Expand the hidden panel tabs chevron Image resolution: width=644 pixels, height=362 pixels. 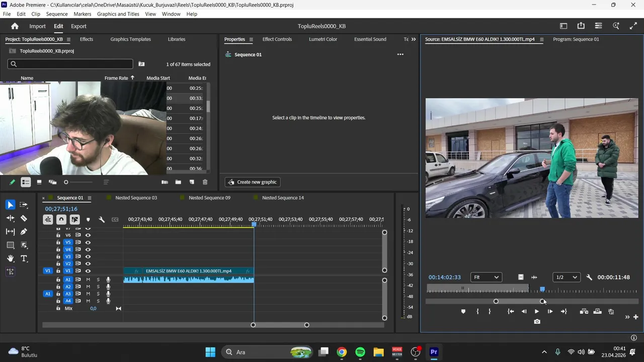414,39
